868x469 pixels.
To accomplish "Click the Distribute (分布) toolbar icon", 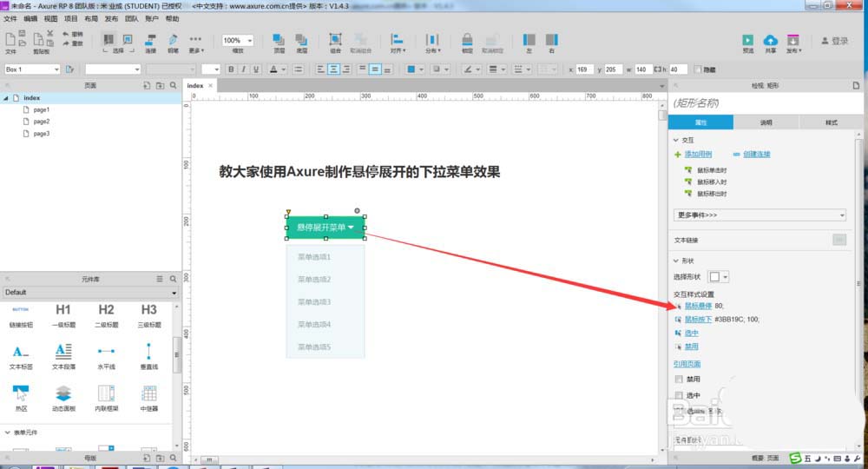I will coord(432,40).
